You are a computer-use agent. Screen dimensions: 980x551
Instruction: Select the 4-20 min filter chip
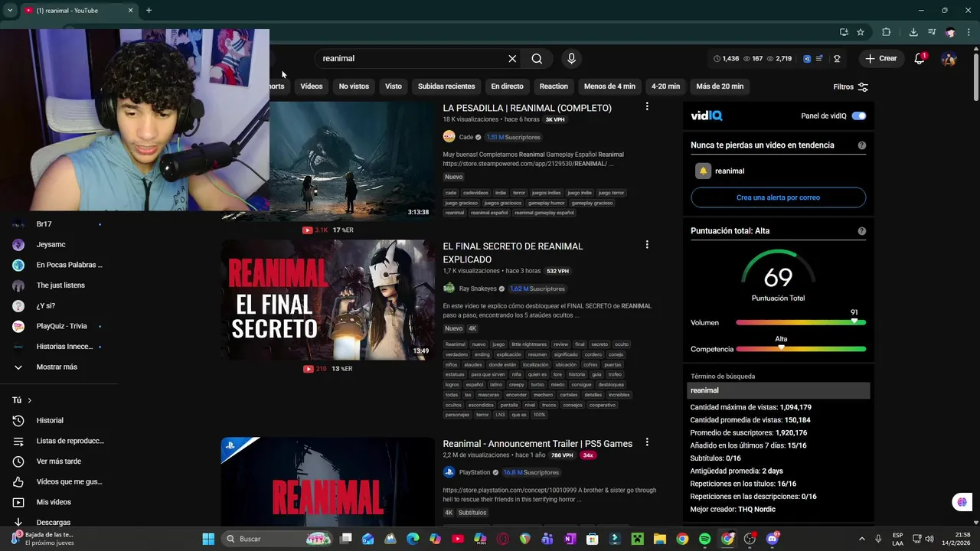pyautogui.click(x=665, y=86)
